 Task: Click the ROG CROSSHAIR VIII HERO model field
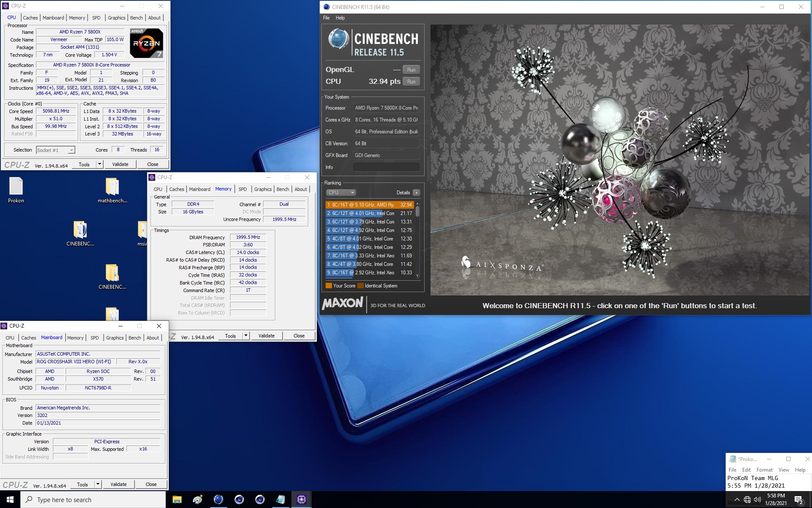[75, 362]
